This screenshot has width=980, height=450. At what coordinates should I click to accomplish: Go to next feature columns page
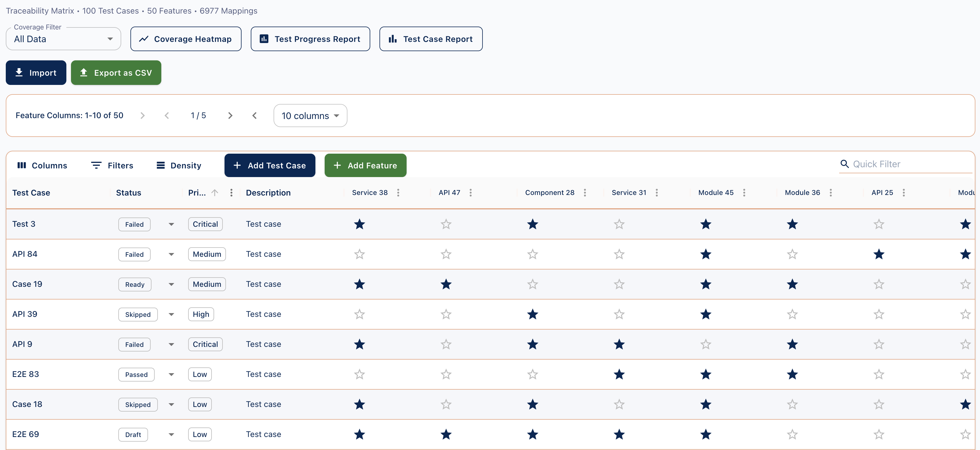[x=230, y=115]
